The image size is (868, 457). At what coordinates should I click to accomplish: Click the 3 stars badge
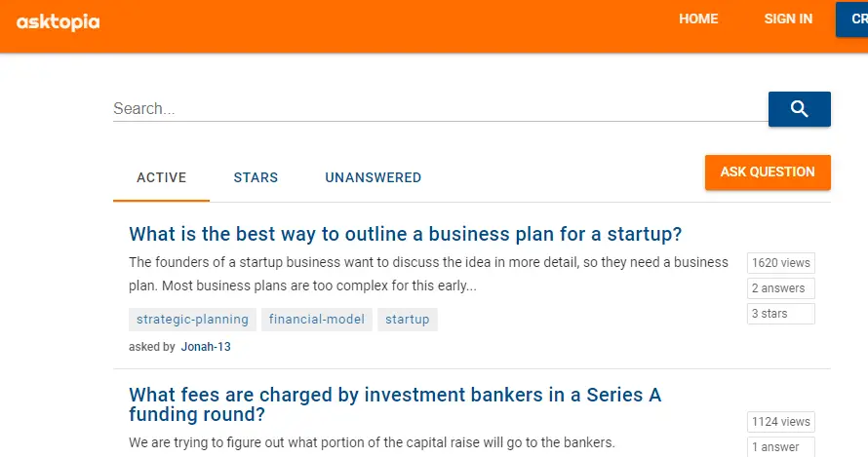(780, 314)
